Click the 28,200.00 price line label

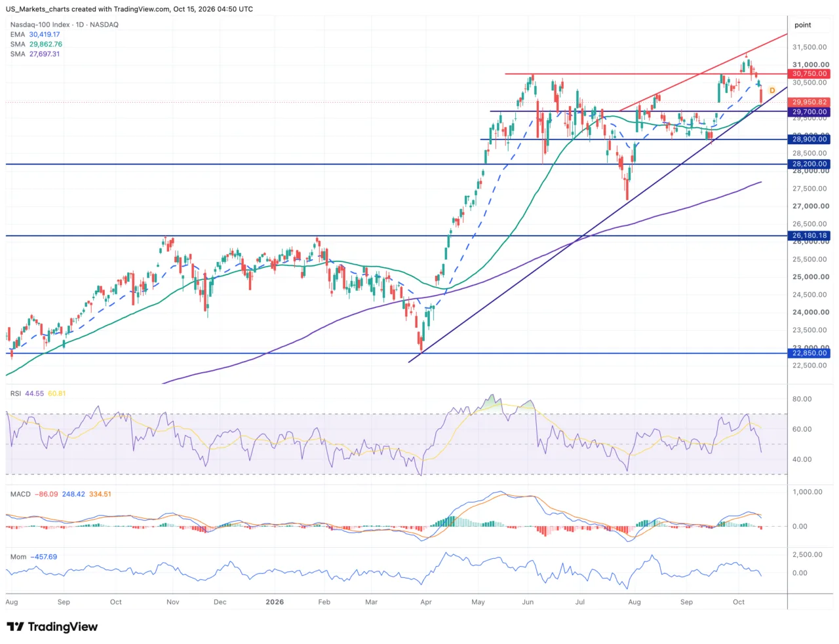coord(810,164)
